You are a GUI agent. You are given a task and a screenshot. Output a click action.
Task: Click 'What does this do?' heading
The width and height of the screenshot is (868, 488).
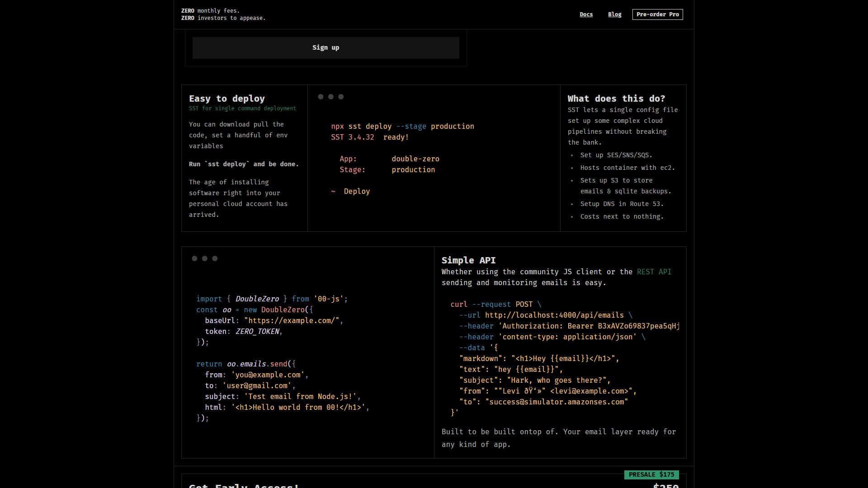pos(616,99)
